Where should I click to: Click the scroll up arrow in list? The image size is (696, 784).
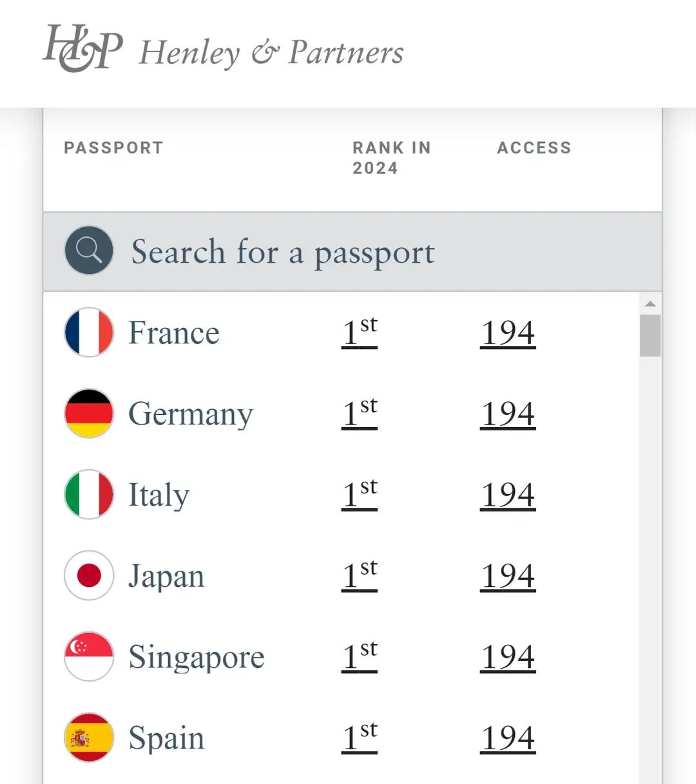[650, 303]
